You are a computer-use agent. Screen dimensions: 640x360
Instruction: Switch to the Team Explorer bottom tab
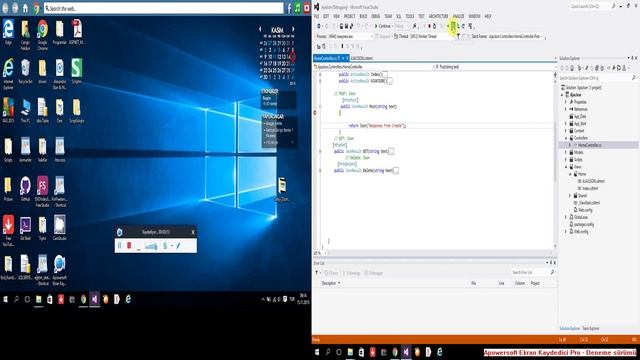pos(591,329)
